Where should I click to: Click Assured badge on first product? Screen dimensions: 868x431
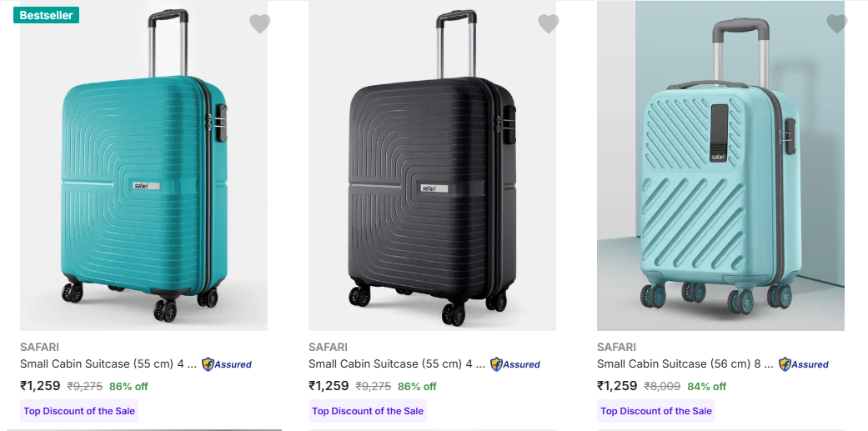(227, 364)
